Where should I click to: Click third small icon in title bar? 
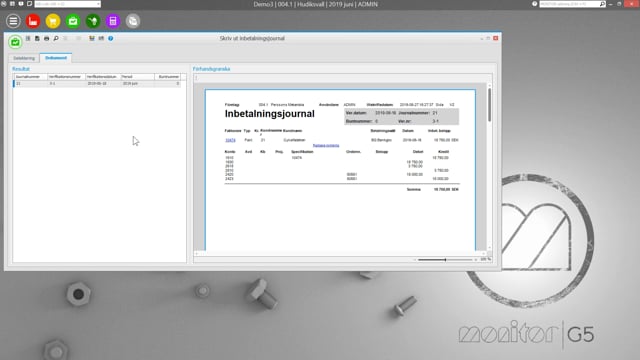click(x=21, y=4)
